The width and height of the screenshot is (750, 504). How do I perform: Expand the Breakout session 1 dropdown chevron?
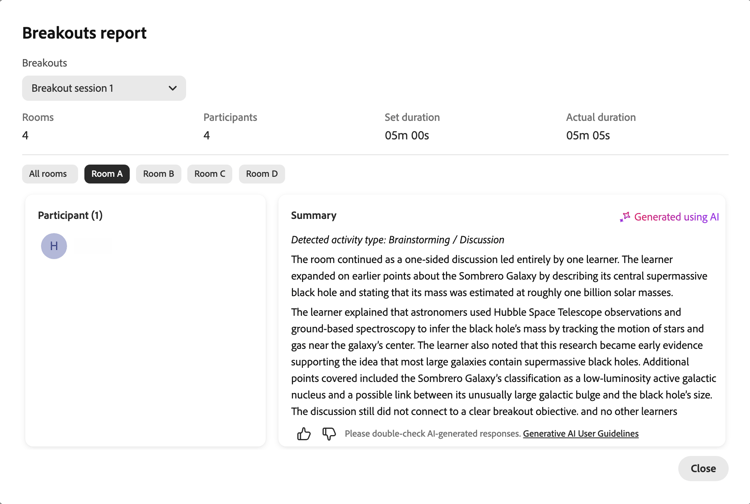click(173, 88)
